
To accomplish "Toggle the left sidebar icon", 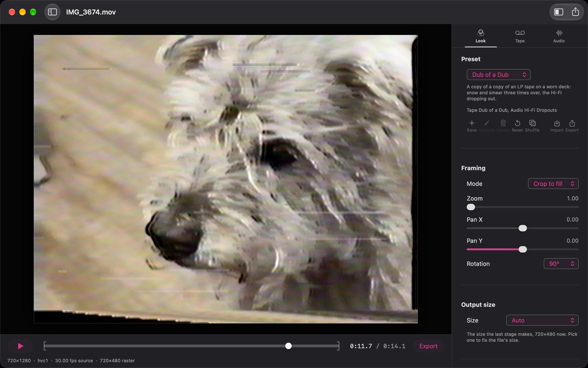I will tap(52, 12).
